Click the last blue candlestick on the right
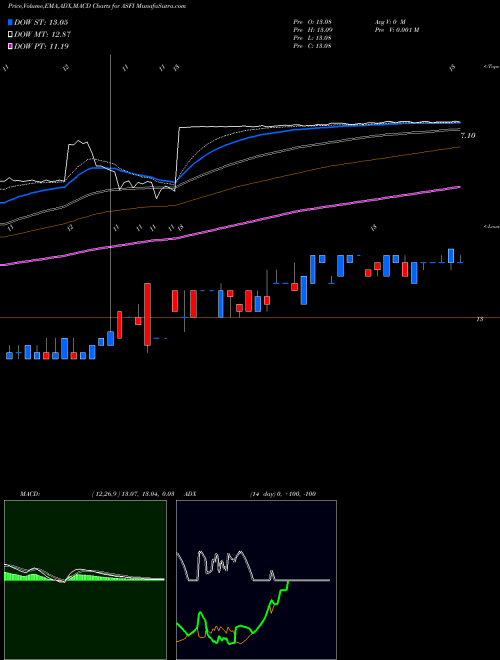500x660 pixels. [451, 256]
